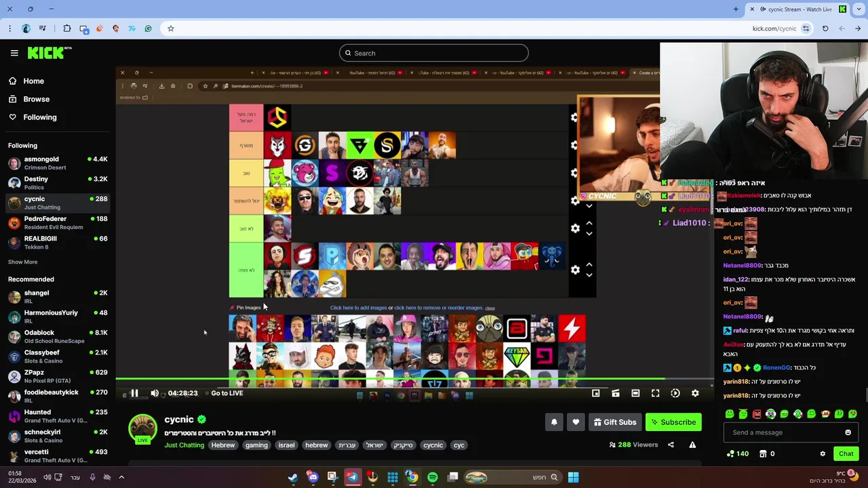
Task: Click RonenGG username in chat
Action: pyautogui.click(x=776, y=367)
